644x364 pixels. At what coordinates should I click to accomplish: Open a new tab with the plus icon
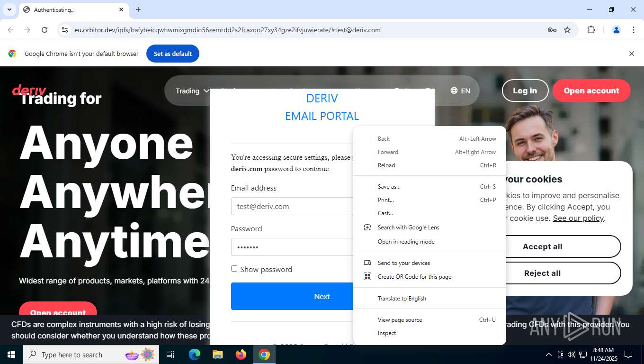(x=138, y=9)
